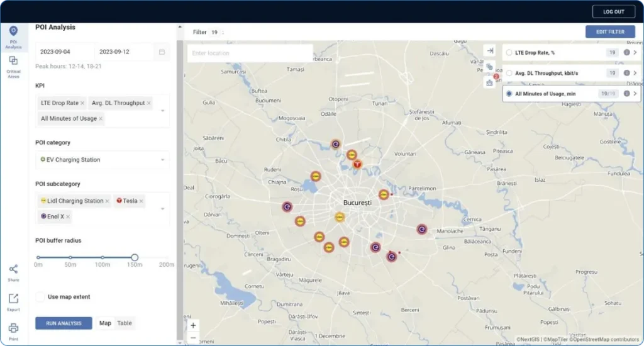Select the LTE Drop Rate radio button
The image size is (644, 346).
(509, 53)
